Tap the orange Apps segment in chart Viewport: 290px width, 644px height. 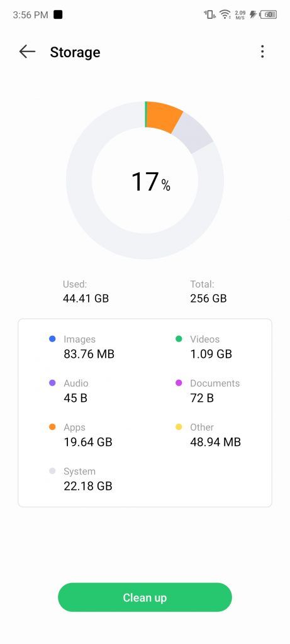point(163,116)
